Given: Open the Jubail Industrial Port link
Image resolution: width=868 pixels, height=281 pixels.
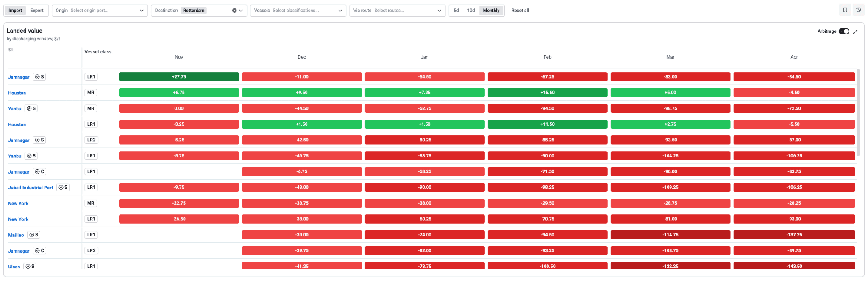Looking at the screenshot, I should 31,188.
